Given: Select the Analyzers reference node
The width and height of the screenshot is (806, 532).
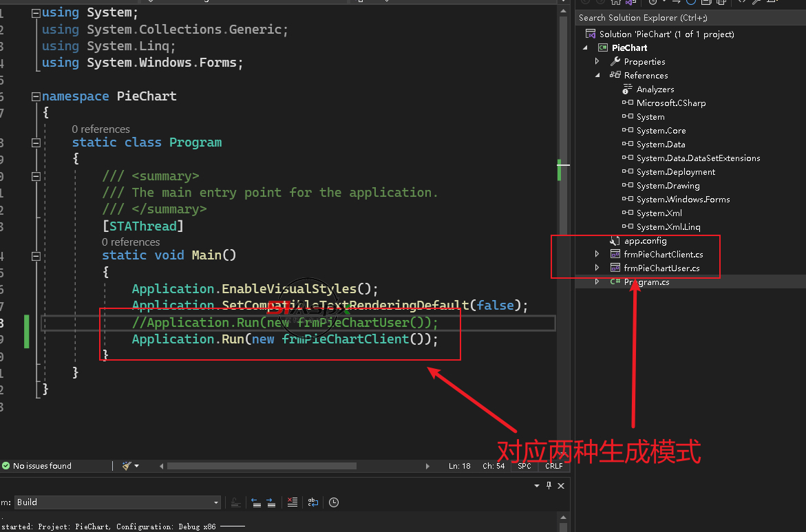Looking at the screenshot, I should 655,89.
